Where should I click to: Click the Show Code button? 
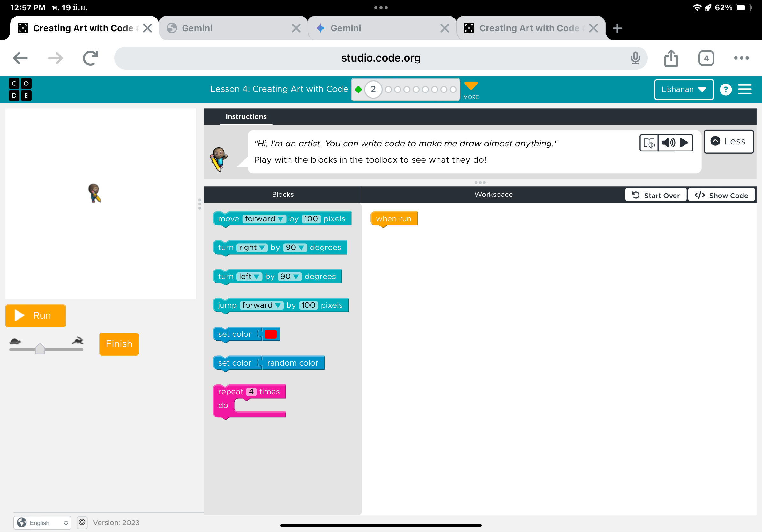click(721, 196)
